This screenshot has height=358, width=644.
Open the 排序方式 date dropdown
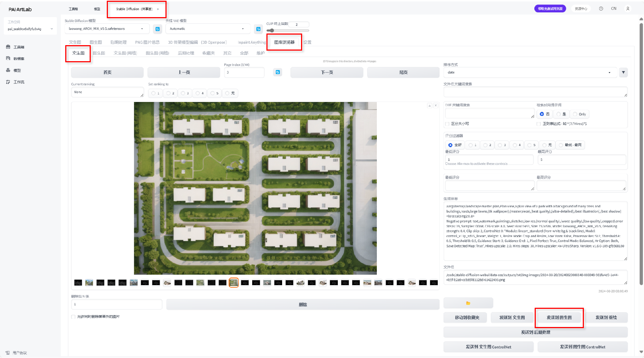(x=530, y=72)
